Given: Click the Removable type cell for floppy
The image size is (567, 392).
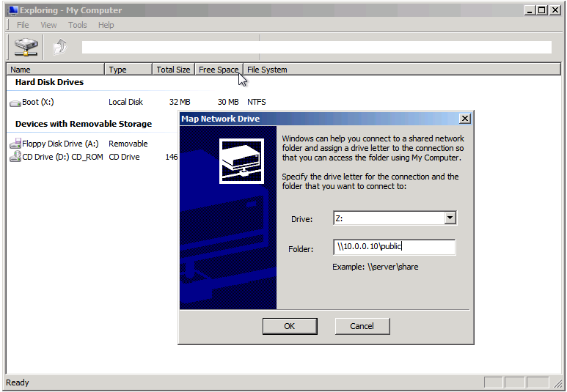Looking at the screenshot, I should (128, 144).
